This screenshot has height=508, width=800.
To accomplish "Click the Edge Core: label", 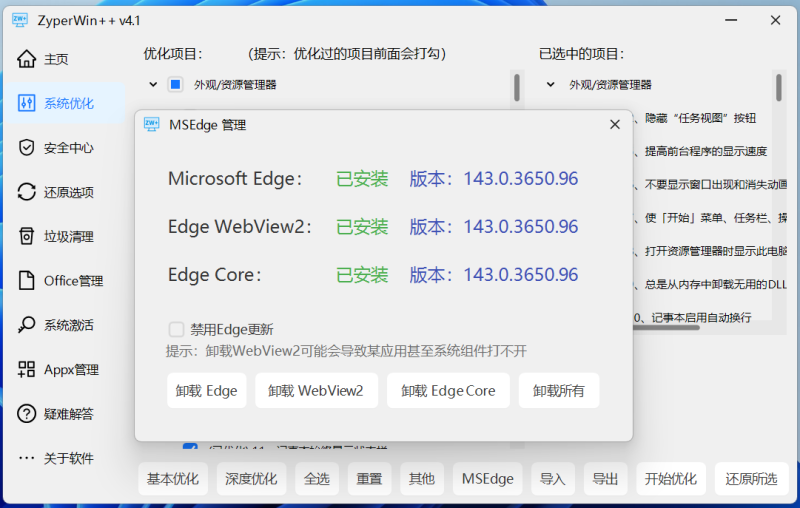I will 215,275.
